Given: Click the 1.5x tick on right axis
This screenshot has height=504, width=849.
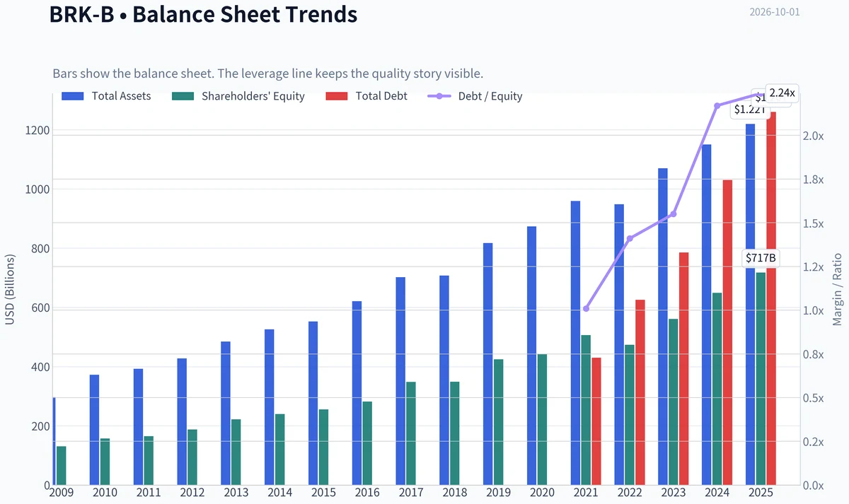Looking at the screenshot, I should [x=814, y=223].
